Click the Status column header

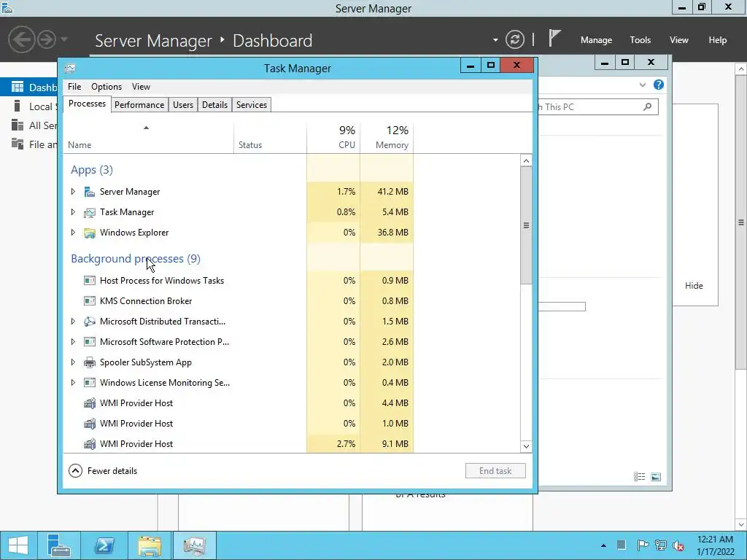point(270,138)
